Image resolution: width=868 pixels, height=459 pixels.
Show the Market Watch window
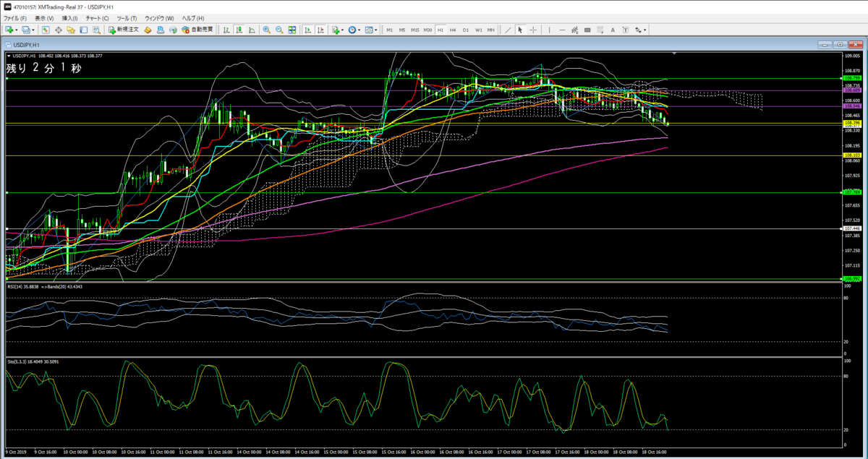tap(46, 30)
